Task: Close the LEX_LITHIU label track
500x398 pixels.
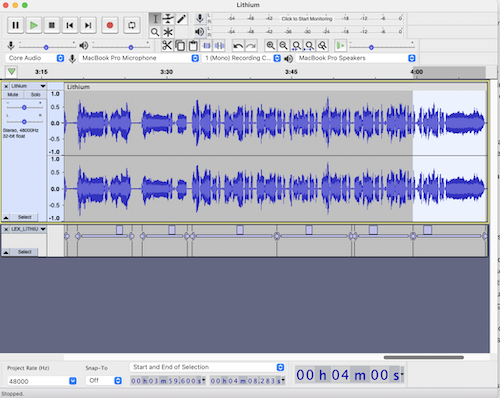Action: 6,229
